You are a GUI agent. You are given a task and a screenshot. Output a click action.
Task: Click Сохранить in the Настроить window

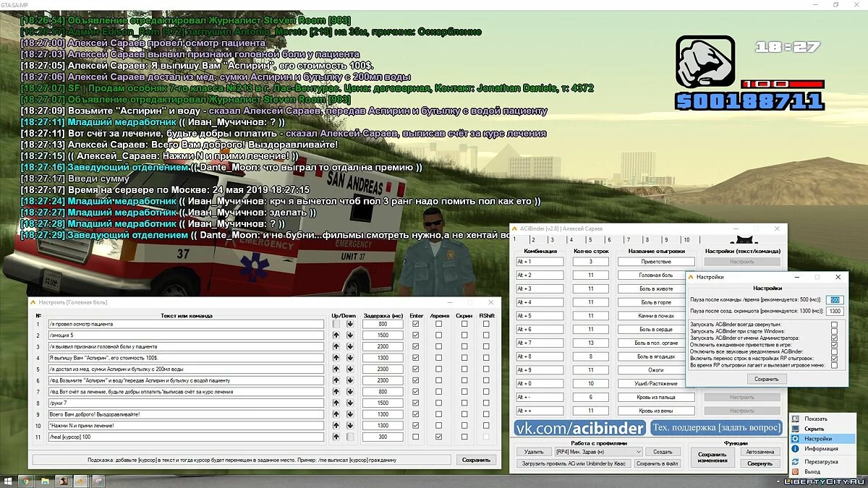[x=476, y=460]
